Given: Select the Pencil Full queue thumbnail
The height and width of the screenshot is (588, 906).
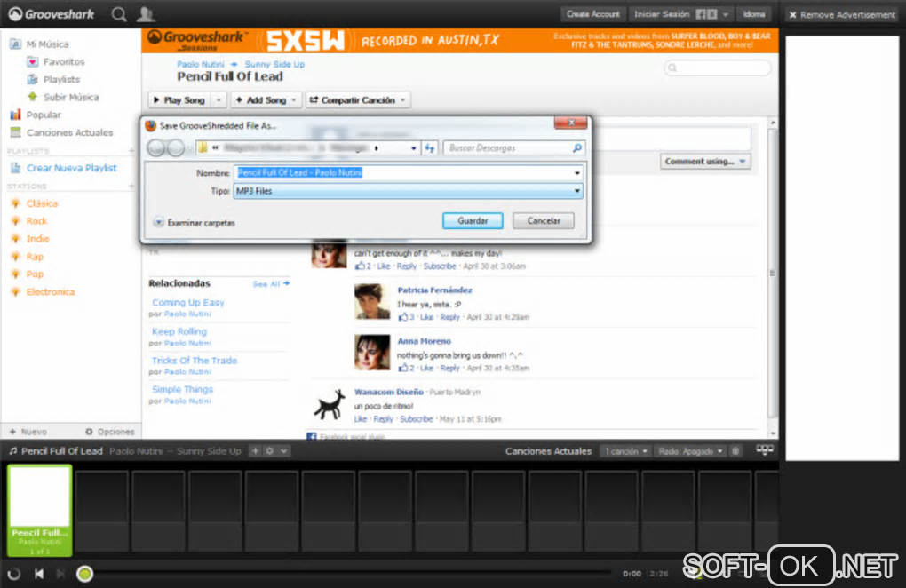Looking at the screenshot, I should [x=39, y=511].
